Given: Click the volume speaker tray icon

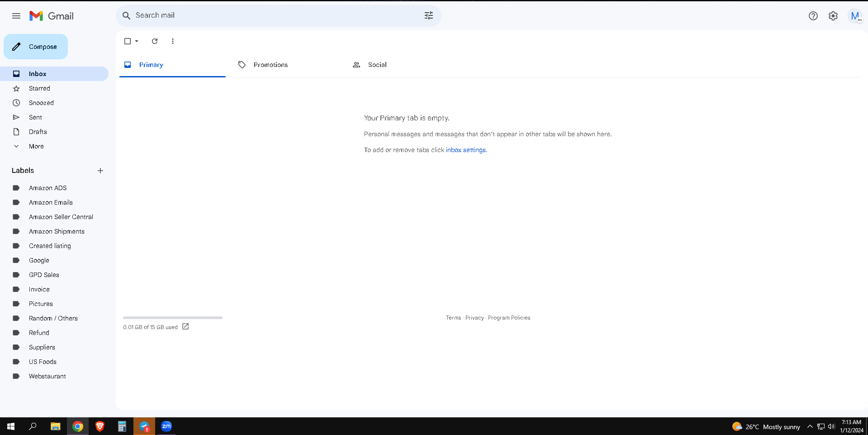Looking at the screenshot, I should 831,426.
